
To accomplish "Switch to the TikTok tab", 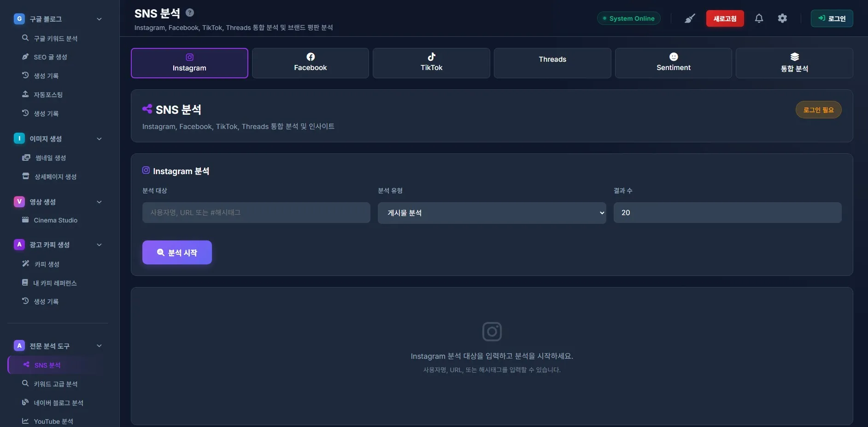I will [431, 63].
